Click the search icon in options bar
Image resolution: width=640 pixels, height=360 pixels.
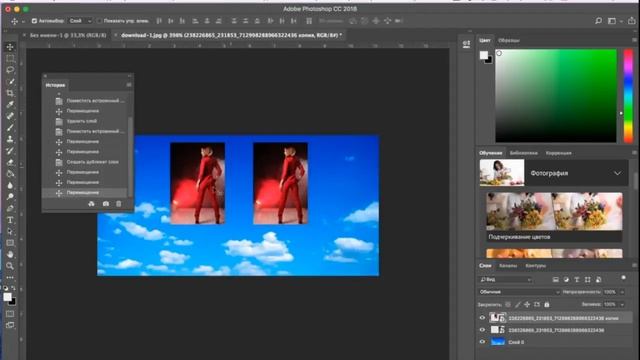[x=598, y=21]
